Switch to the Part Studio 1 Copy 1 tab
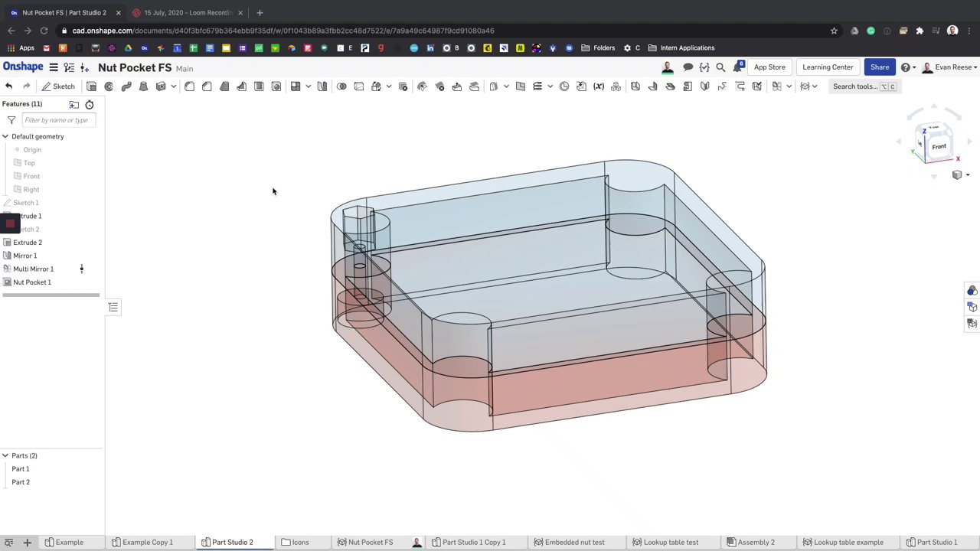This screenshot has width=980, height=551. pos(473,542)
